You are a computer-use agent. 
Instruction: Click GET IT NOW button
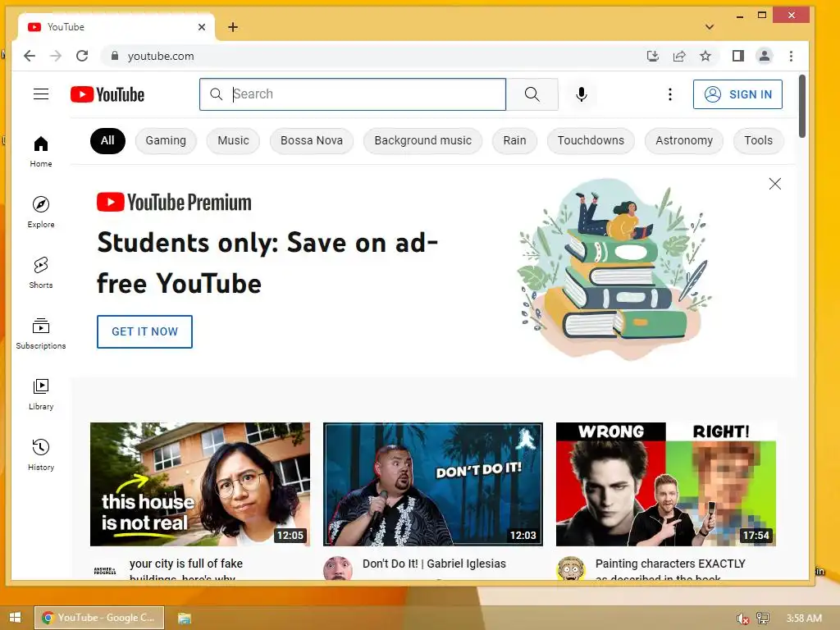coord(144,331)
